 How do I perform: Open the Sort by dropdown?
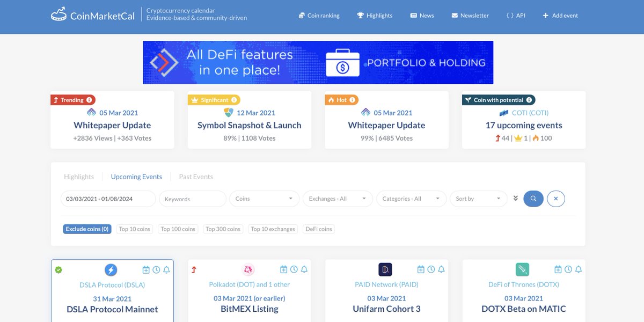[x=479, y=199]
